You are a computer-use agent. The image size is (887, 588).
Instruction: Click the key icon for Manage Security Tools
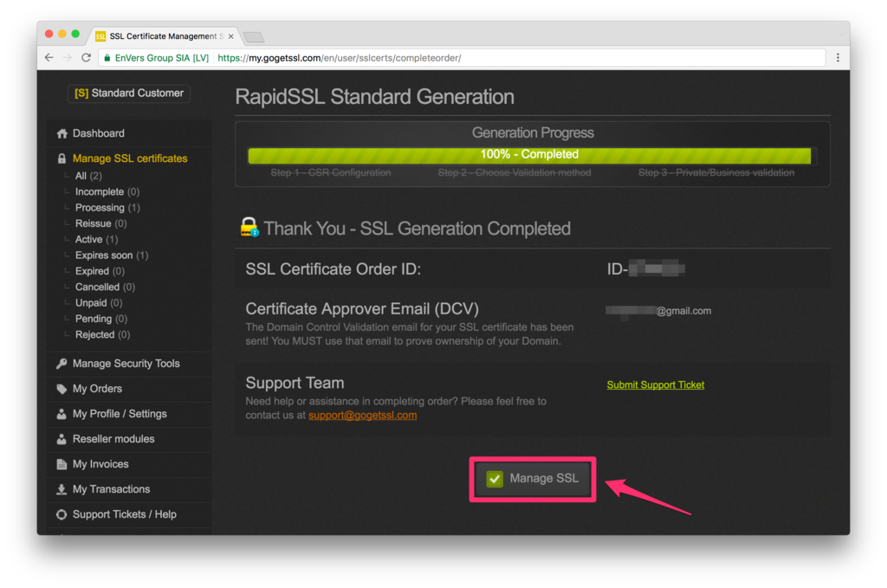pyautogui.click(x=62, y=364)
